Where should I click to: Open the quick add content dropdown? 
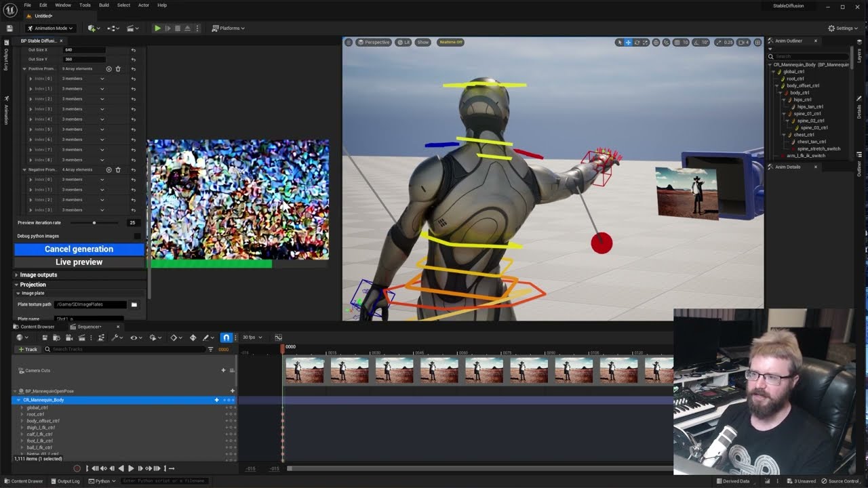coord(94,28)
